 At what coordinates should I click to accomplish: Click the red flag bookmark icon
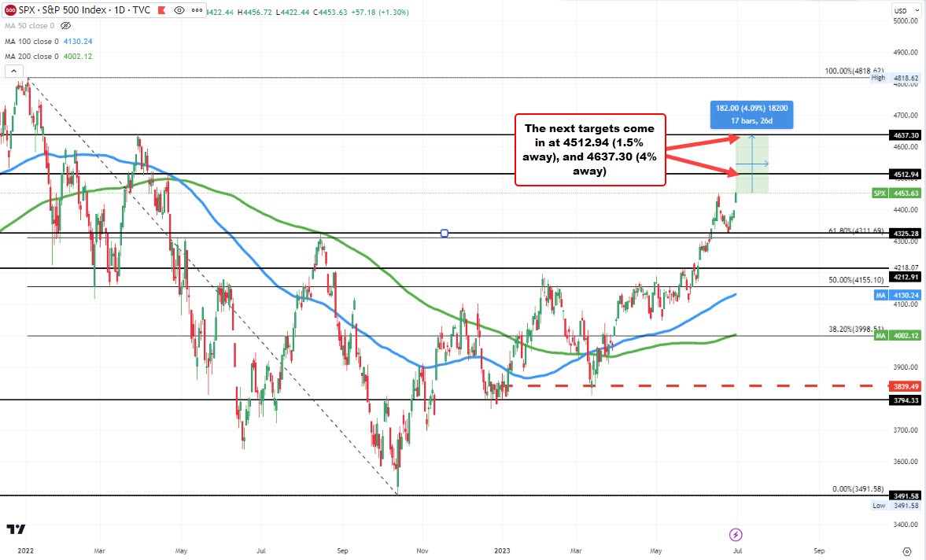coord(160,10)
